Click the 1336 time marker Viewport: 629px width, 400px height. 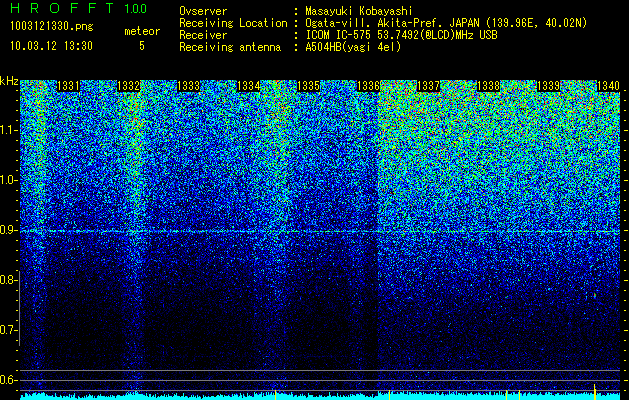(368, 86)
